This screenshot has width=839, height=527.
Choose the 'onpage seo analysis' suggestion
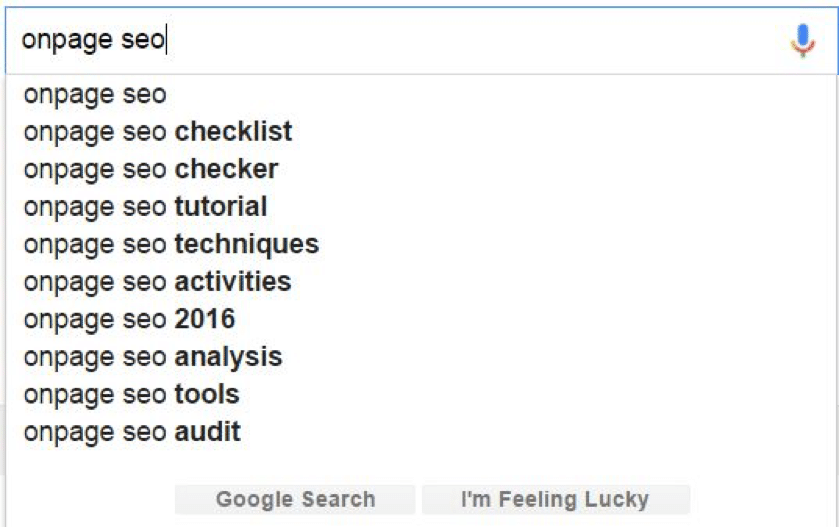(x=421, y=357)
